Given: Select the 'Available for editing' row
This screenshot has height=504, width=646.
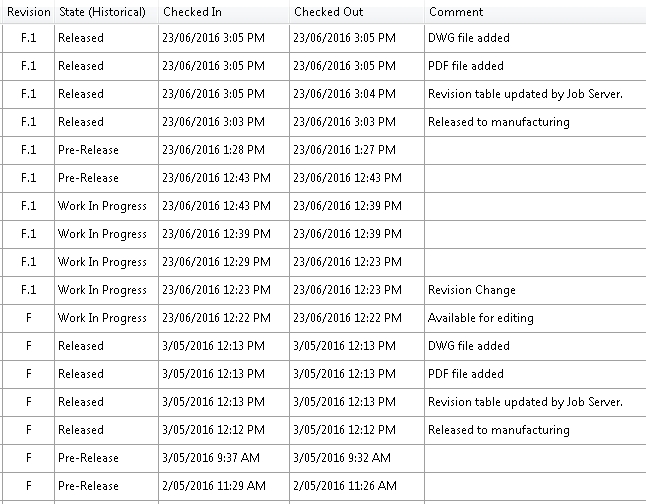Looking at the screenshot, I should coord(324,318).
